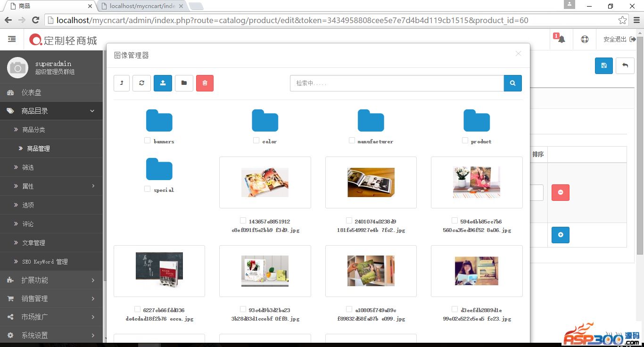This screenshot has width=644, height=347.
Task: Click the parent directory arrow icon
Action: point(121,83)
